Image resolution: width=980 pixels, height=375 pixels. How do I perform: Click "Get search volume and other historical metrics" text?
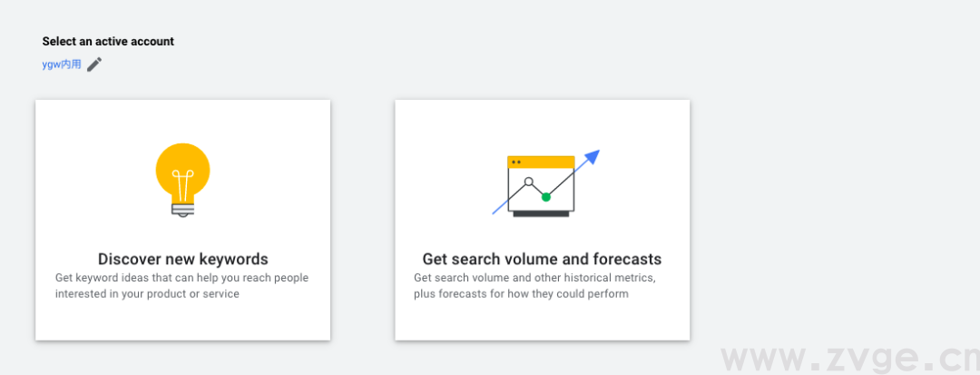pyautogui.click(x=534, y=278)
